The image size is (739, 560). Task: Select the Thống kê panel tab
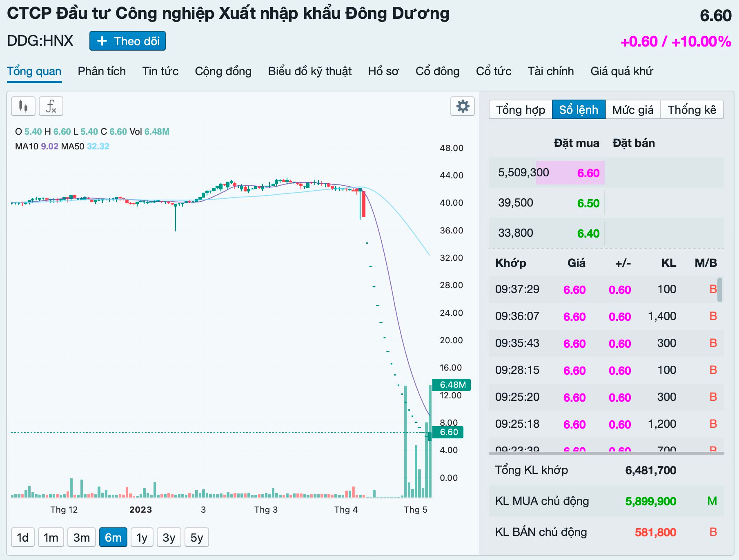[x=692, y=110]
